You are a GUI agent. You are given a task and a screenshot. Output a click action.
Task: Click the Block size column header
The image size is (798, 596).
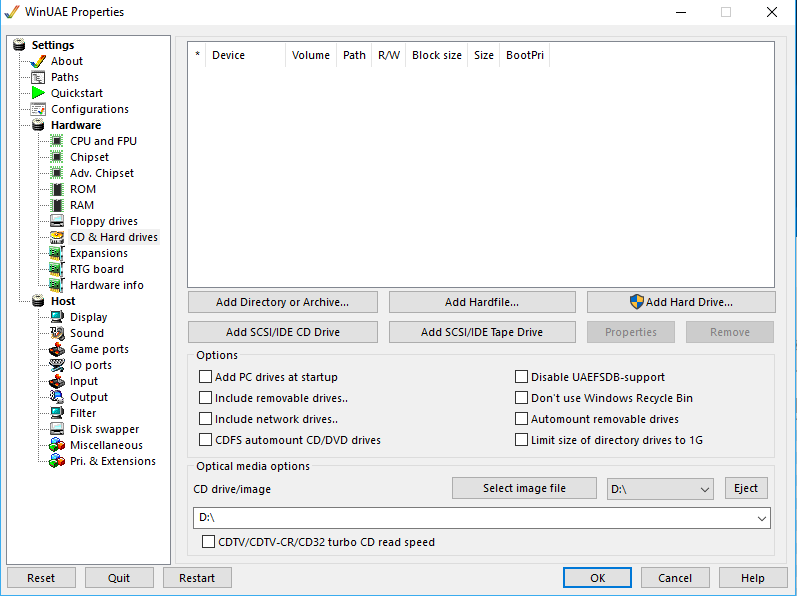(x=437, y=55)
